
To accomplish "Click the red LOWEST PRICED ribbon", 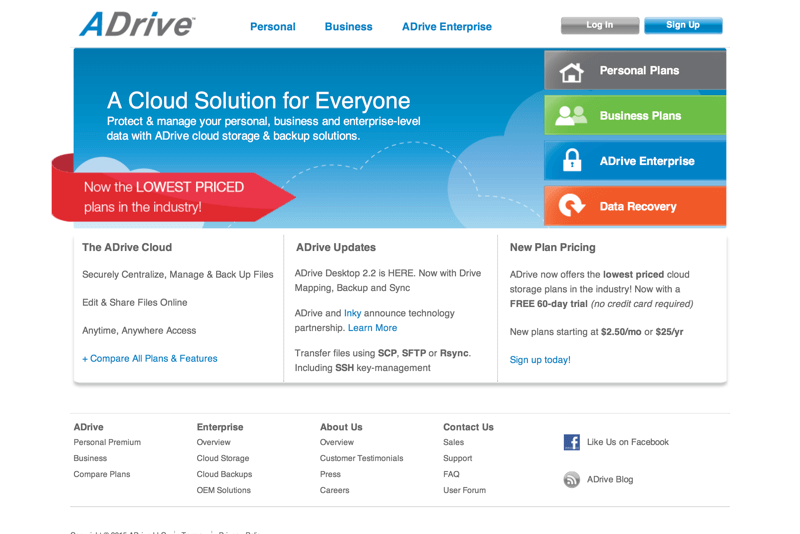I will [x=173, y=197].
